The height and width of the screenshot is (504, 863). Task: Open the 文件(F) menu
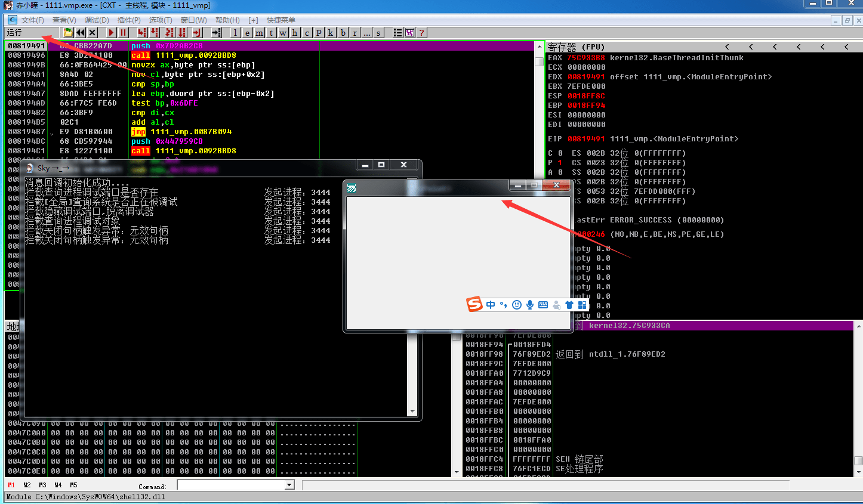(x=32, y=20)
